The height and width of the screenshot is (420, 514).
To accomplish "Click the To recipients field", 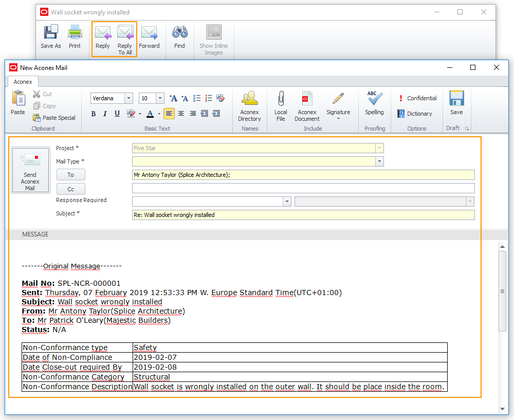I will (x=303, y=175).
